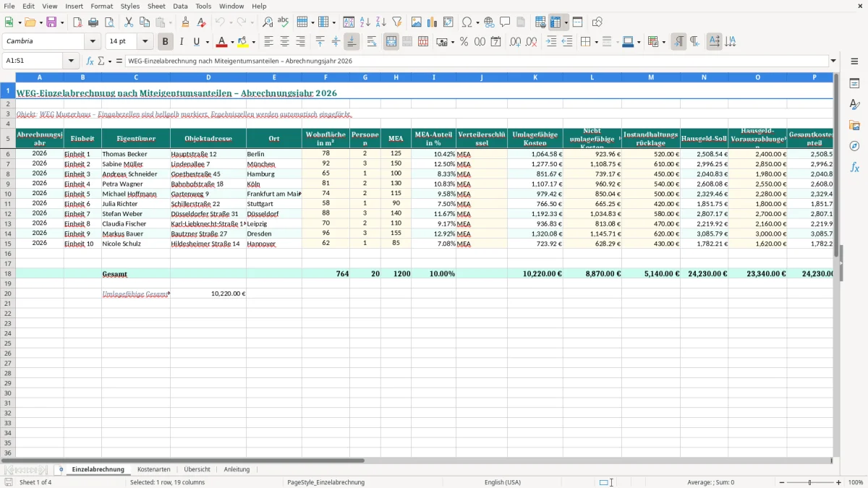Toggle Bold formatting
This screenshot has width=868, height=488.
[165, 42]
